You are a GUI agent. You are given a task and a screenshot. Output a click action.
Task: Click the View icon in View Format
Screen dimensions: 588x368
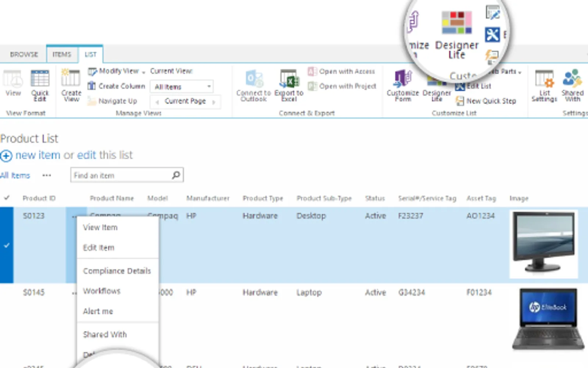click(13, 79)
